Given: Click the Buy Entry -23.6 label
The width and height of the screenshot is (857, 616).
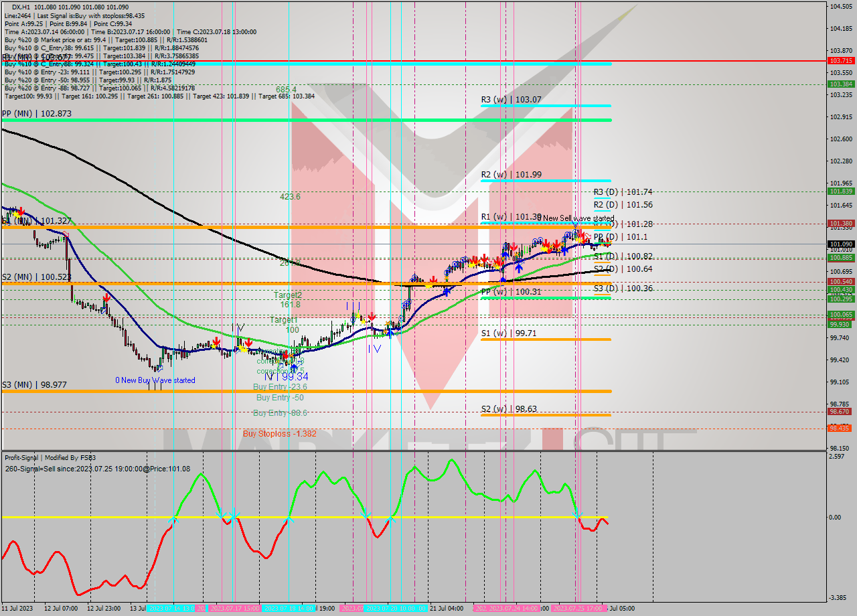Looking at the screenshot, I should (x=280, y=387).
